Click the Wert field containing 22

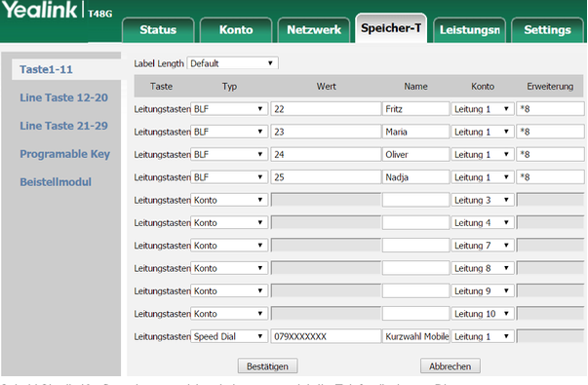326,109
